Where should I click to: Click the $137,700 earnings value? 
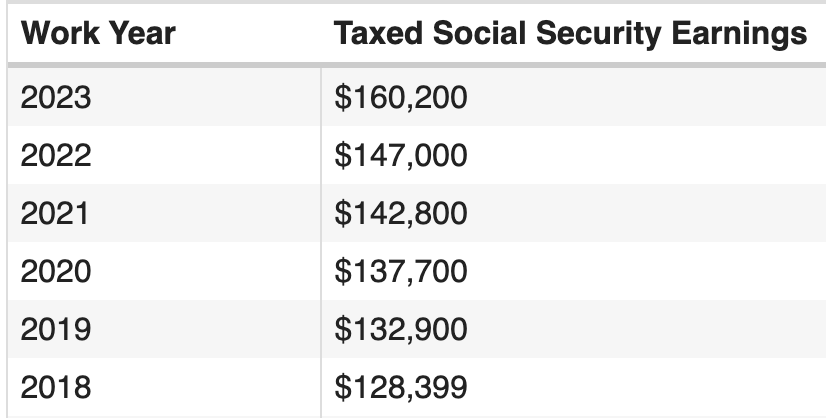[401, 271]
